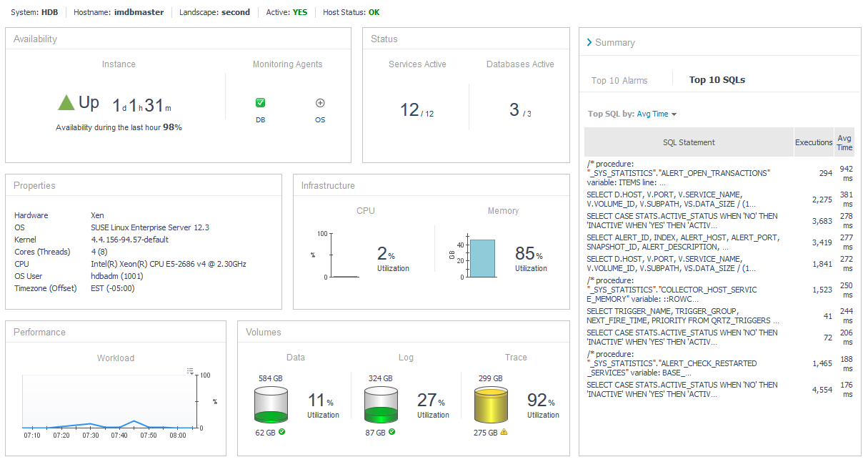Click the DB monitoring agent checkmark icon
The width and height of the screenshot is (868, 467).
[260, 103]
